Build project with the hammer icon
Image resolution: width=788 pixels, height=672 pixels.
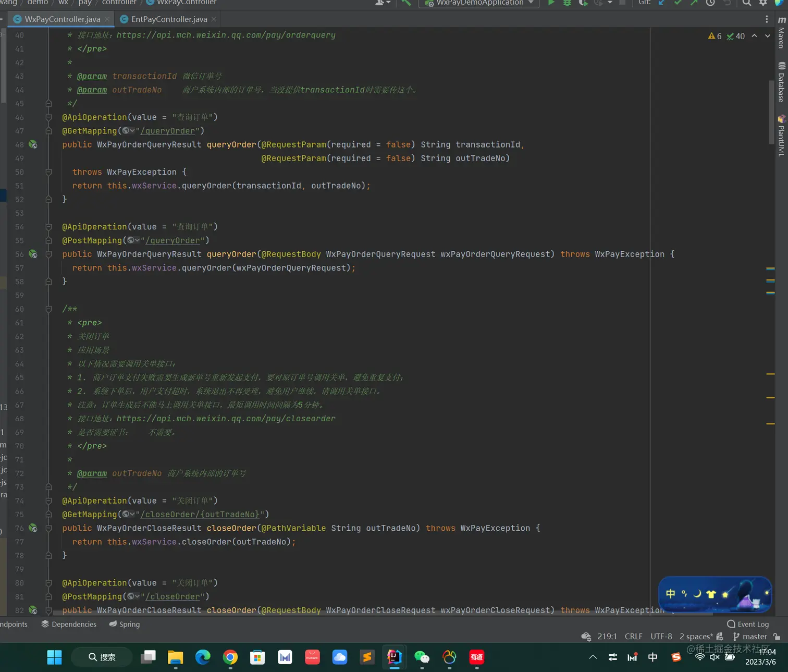[x=406, y=3]
